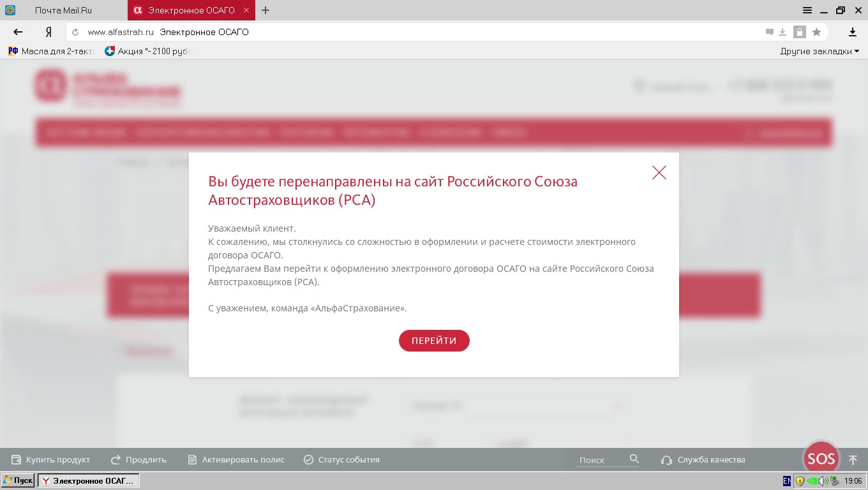Click the lock icon in the address bar

(x=799, y=32)
